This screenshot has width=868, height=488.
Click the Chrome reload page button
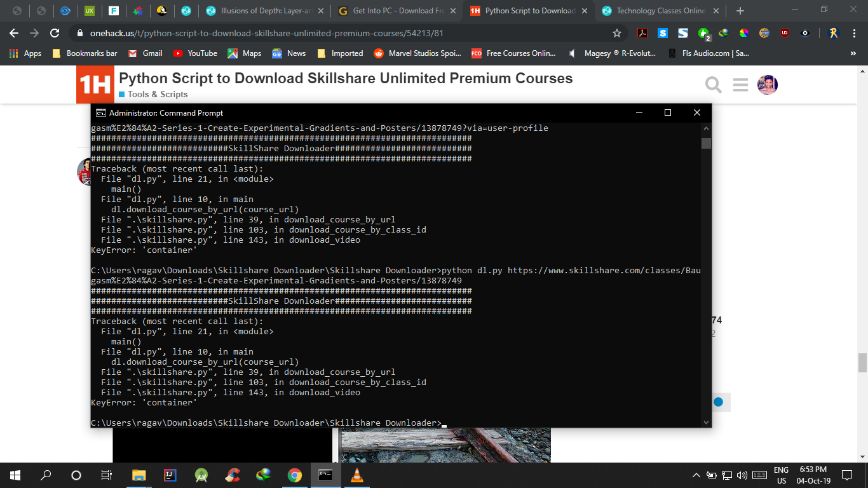tap(55, 33)
